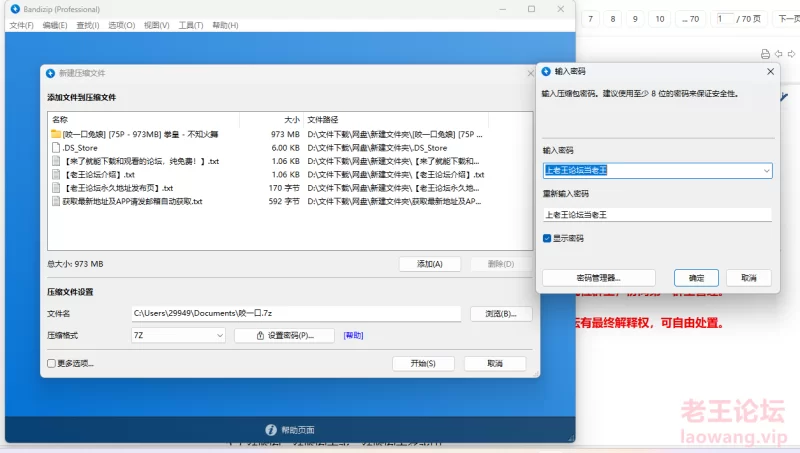Select the folder icon of 咬一口兔娘 row

(56, 134)
